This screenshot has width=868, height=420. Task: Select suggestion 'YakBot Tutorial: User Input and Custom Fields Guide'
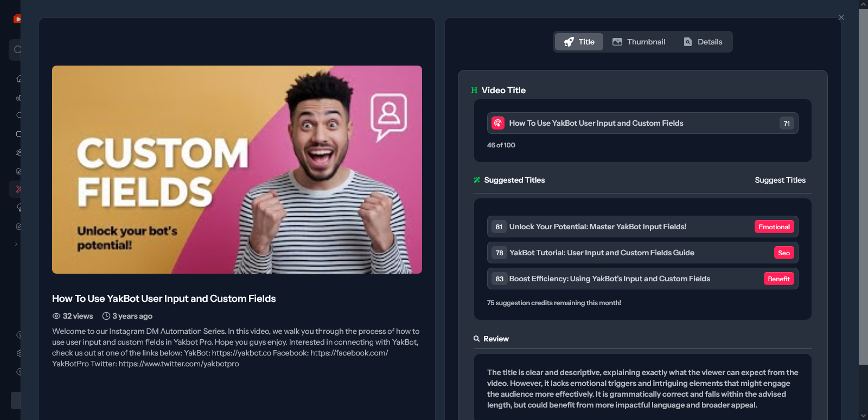coord(642,253)
